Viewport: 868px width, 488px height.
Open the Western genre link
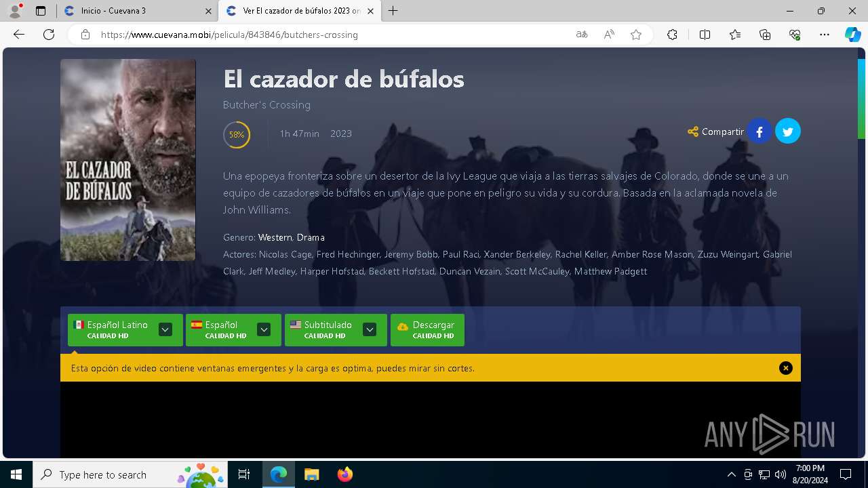(275, 237)
